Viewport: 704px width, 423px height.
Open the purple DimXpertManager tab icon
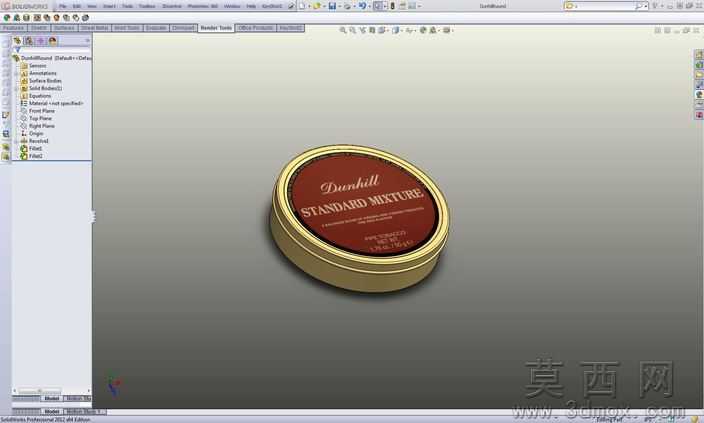point(40,41)
